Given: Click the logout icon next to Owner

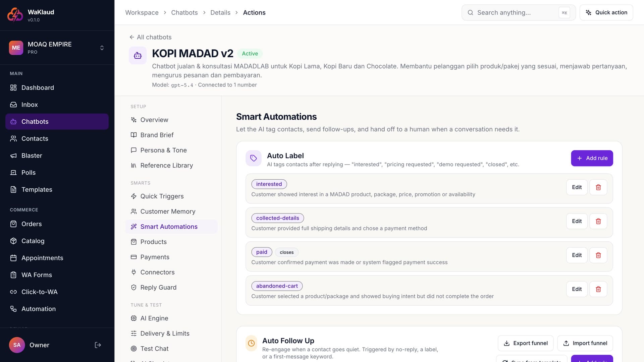Looking at the screenshot, I should coord(98,345).
